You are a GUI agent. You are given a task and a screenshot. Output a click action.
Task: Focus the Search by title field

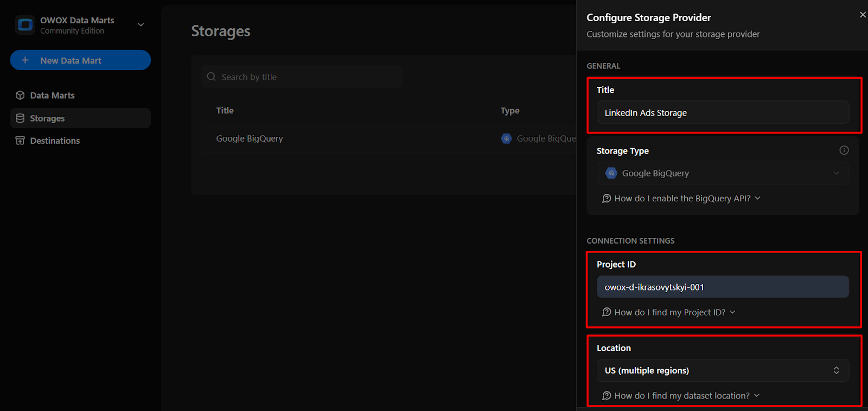pyautogui.click(x=302, y=77)
